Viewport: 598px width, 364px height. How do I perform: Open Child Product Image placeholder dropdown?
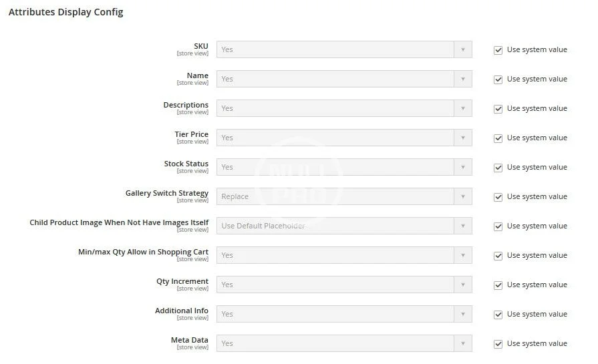coord(344,226)
